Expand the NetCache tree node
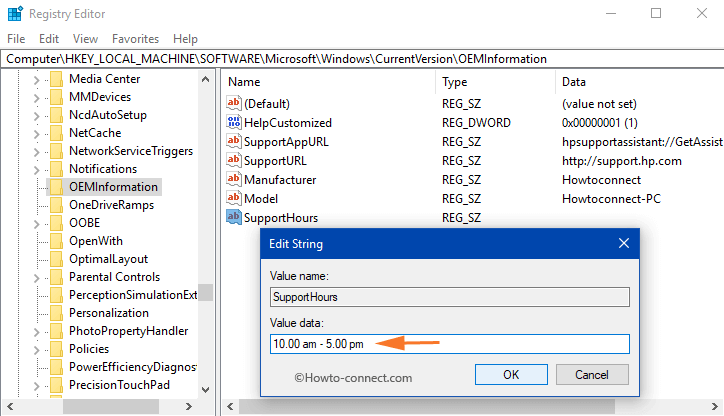The image size is (724, 416). point(36,134)
